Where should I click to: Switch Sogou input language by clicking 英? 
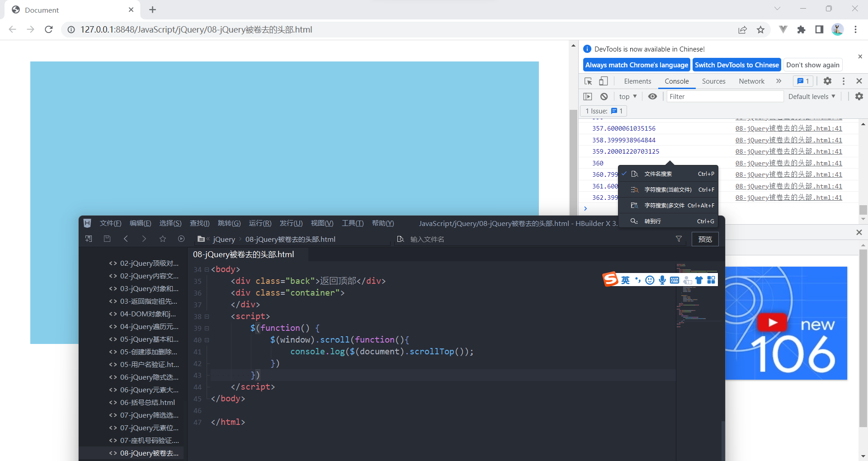click(x=625, y=280)
